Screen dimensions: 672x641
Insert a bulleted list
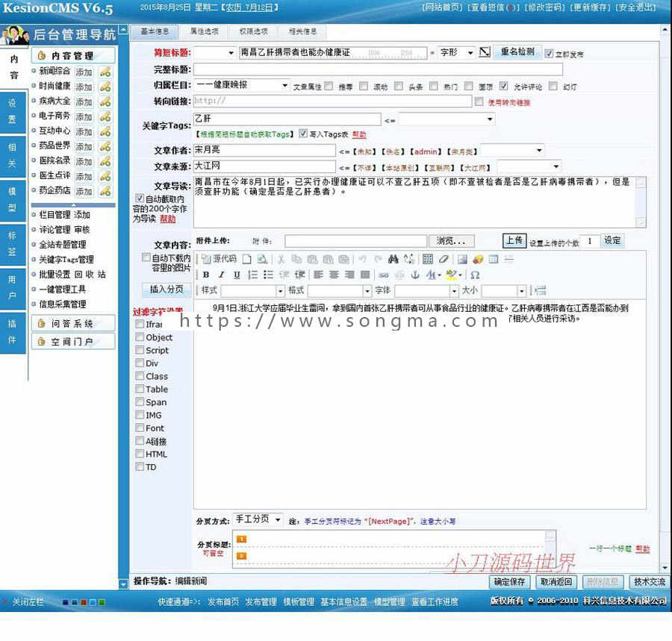(268, 275)
